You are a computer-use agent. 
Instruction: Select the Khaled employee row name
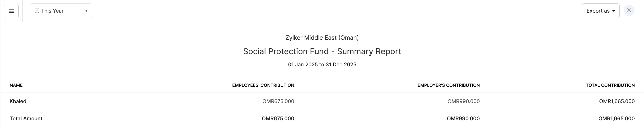tap(18, 101)
